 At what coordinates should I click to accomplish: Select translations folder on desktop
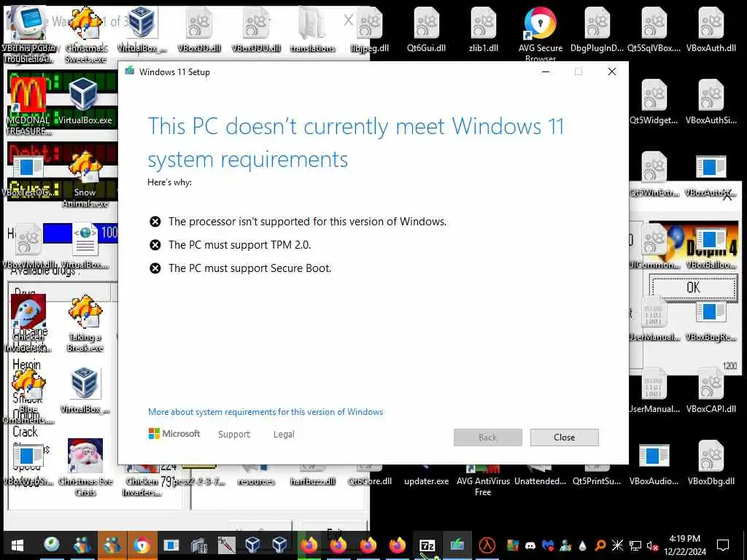click(312, 29)
